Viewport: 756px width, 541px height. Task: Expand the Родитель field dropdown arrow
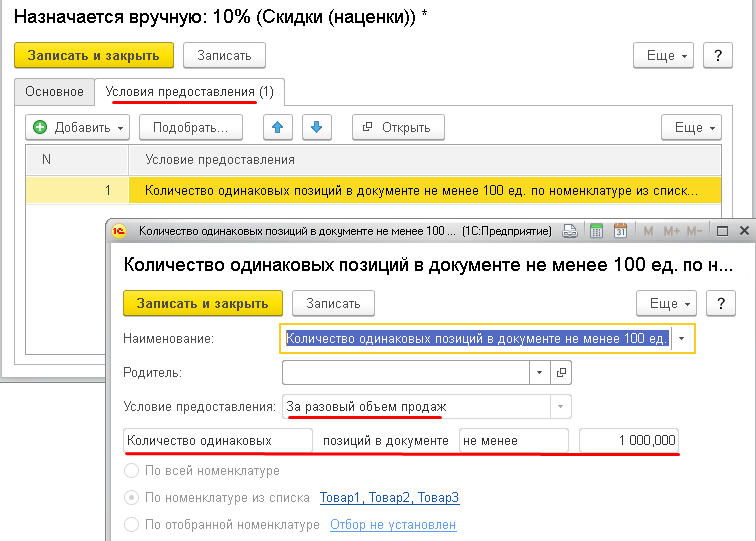point(539,373)
